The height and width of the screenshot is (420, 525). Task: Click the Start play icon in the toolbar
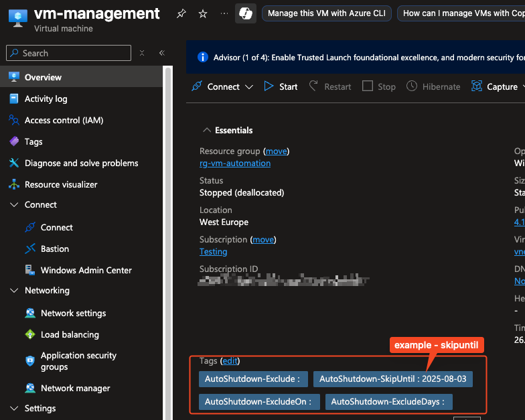click(269, 86)
